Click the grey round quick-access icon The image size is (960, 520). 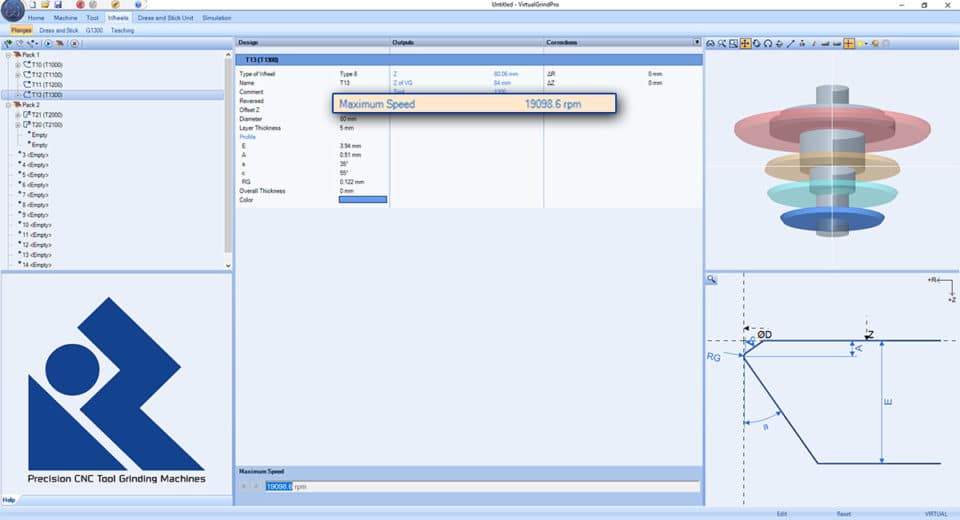[x=93, y=5]
